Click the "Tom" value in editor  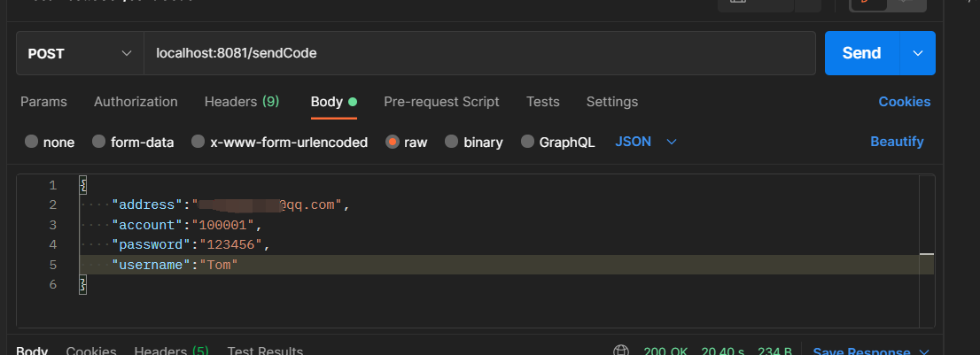point(218,266)
